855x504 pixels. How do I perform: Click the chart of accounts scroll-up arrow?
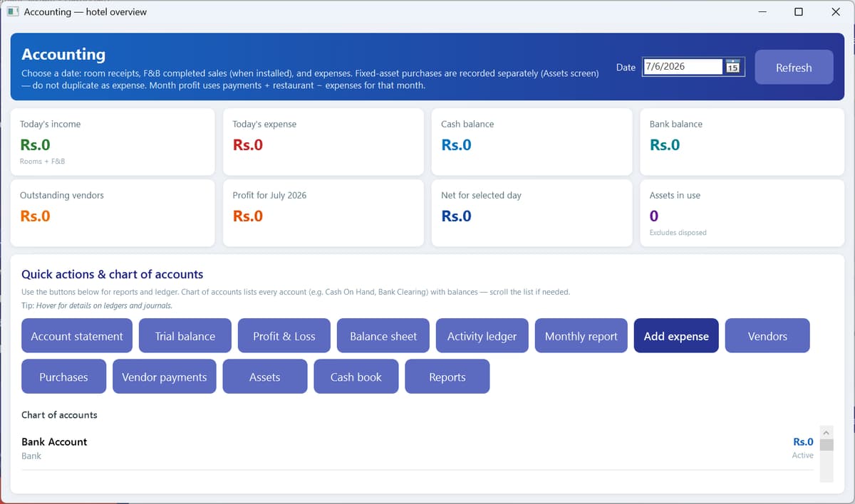coord(826,432)
